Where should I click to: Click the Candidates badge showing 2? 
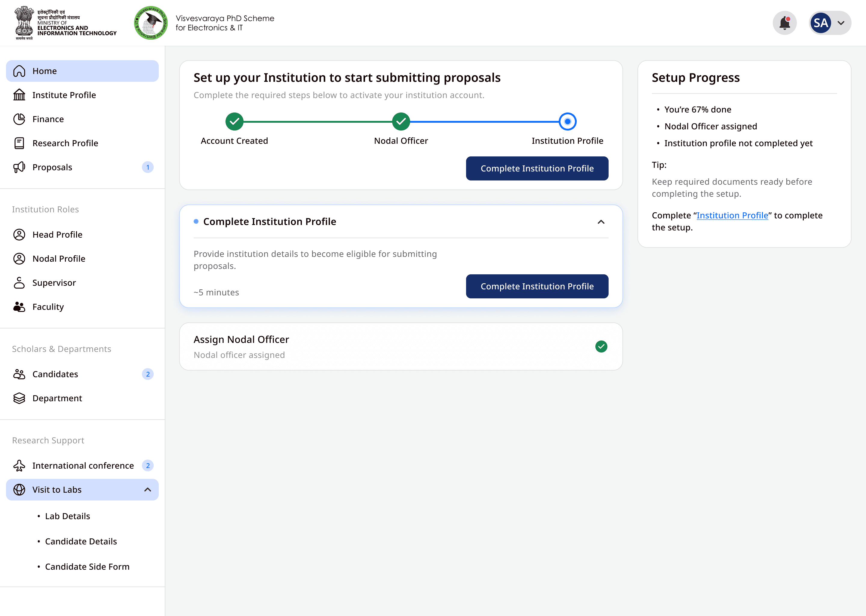point(148,374)
